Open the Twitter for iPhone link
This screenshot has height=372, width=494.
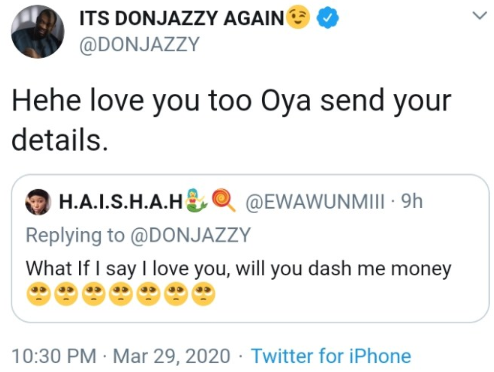point(331,356)
